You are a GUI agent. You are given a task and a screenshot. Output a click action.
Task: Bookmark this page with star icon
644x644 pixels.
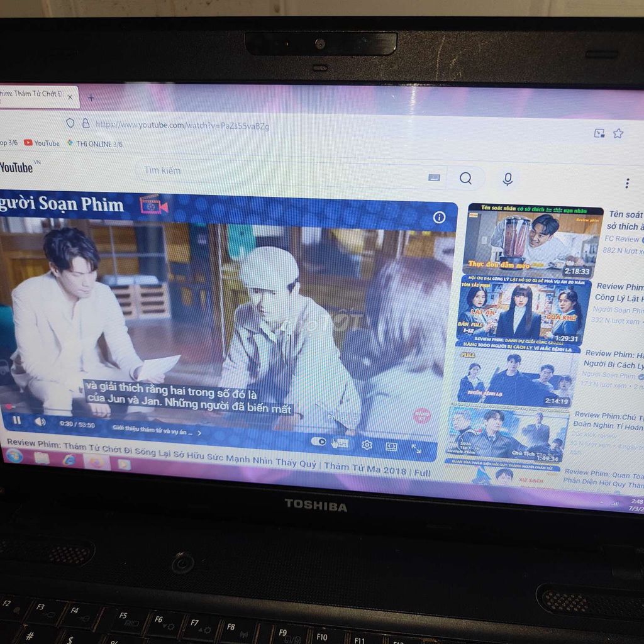pos(618,133)
